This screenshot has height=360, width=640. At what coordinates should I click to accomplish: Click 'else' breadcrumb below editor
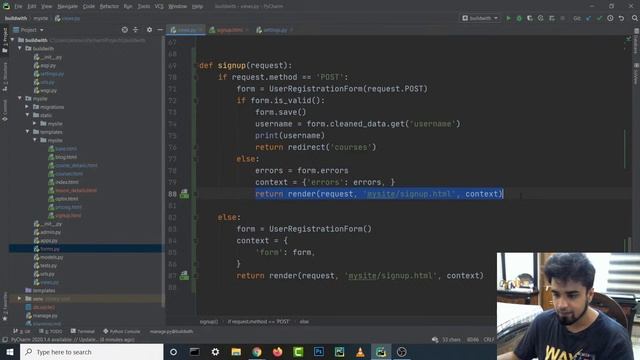[304, 322]
